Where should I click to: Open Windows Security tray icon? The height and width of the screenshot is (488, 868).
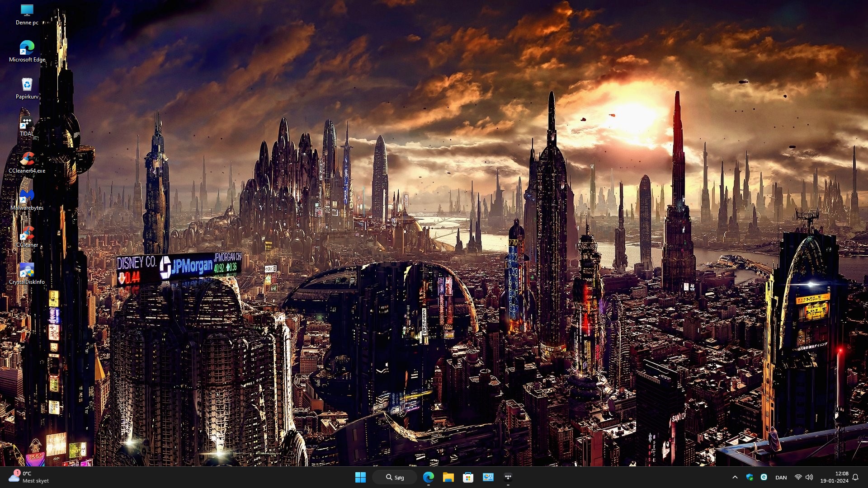pos(750,477)
